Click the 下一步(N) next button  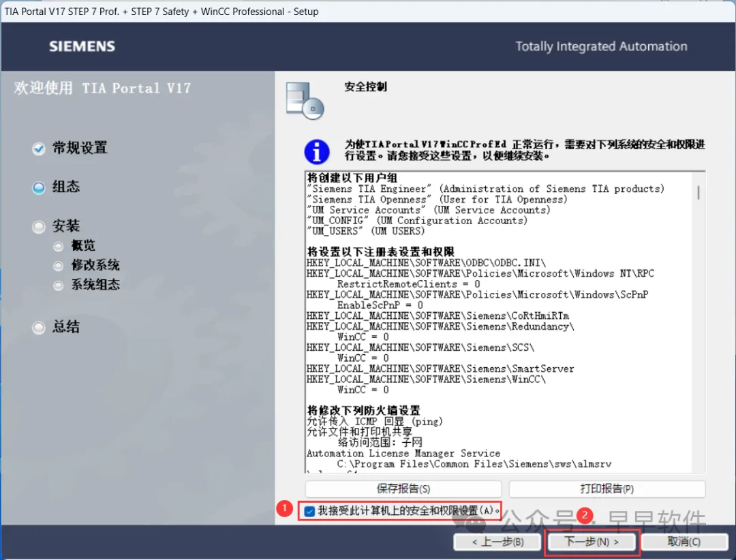(592, 542)
